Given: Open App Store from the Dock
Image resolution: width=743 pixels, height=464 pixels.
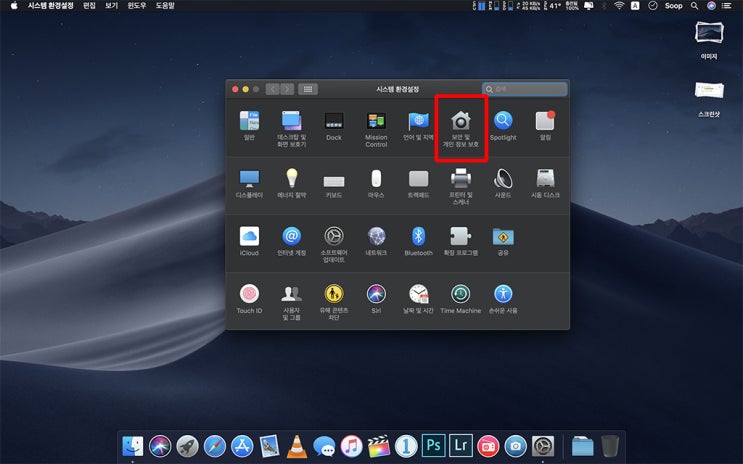Looking at the screenshot, I should (242, 446).
